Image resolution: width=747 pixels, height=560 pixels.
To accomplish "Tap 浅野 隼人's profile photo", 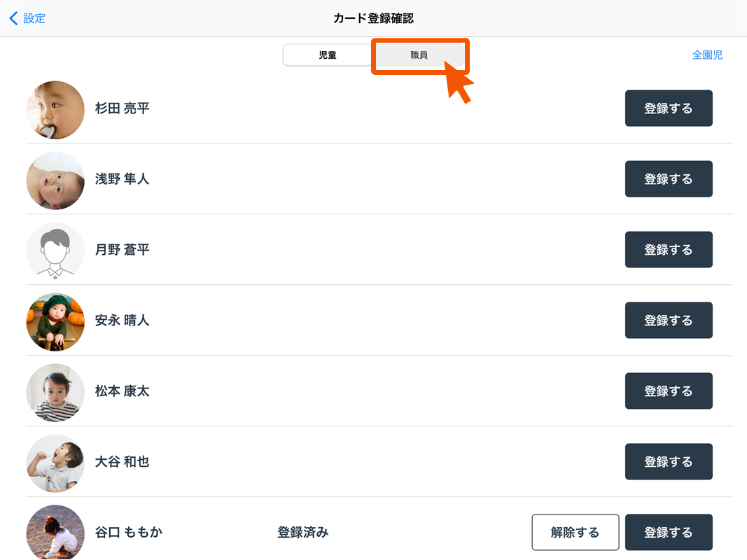I will [x=55, y=180].
